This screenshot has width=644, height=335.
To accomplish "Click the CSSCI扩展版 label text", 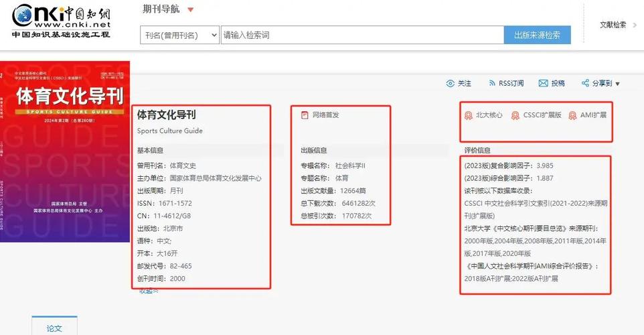I will tap(542, 115).
